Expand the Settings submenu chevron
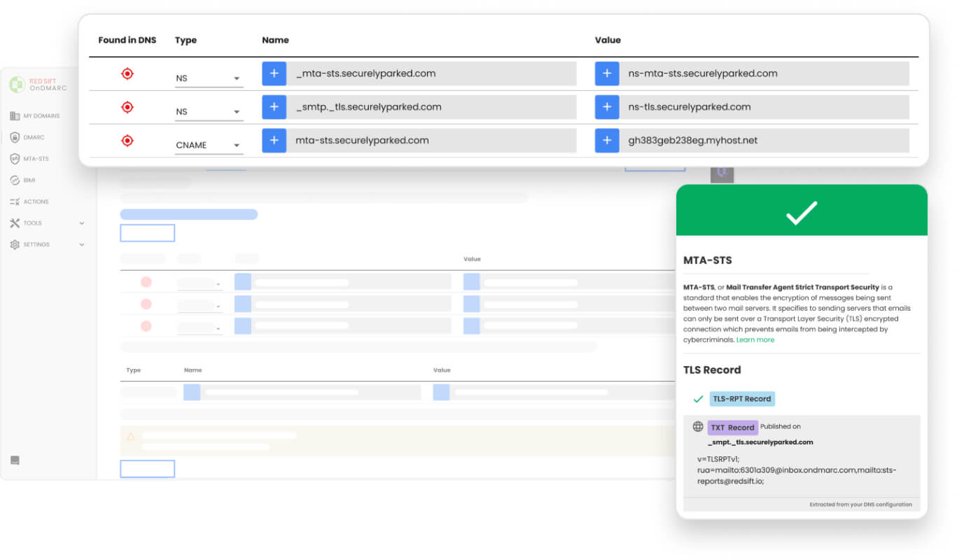The height and width of the screenshot is (560, 957). pos(82,245)
